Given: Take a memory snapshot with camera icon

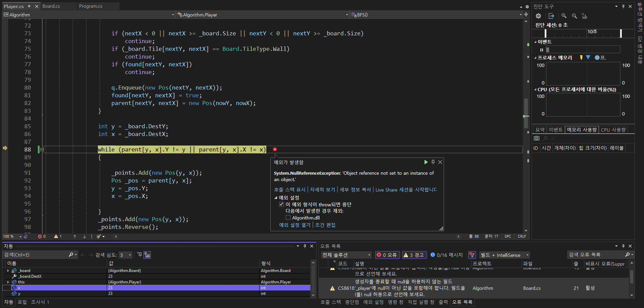Looking at the screenshot, I should pos(537,138).
